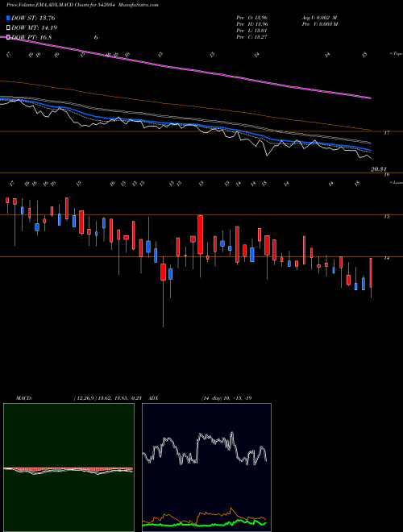Click the price axis label 16
403x532 pixels.
coord(386,175)
